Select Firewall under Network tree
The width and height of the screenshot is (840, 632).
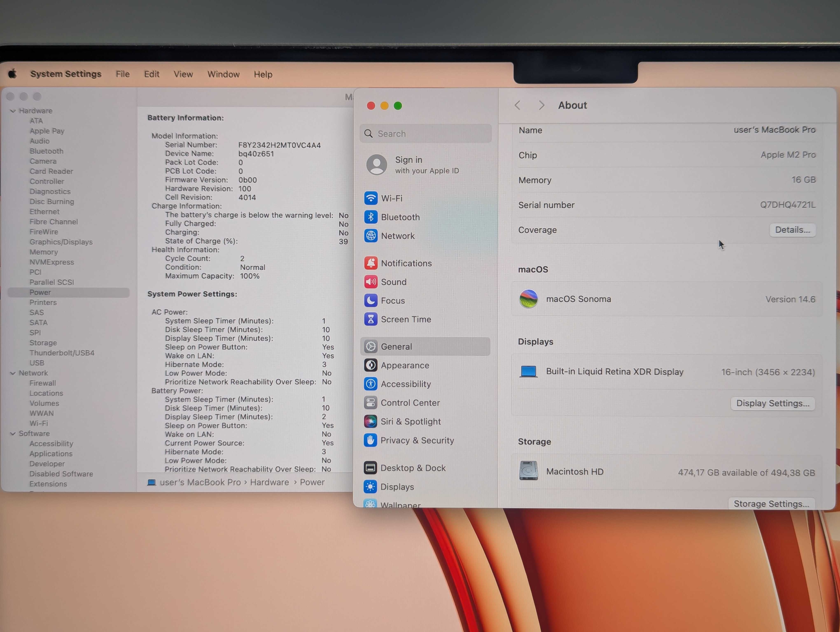(43, 383)
